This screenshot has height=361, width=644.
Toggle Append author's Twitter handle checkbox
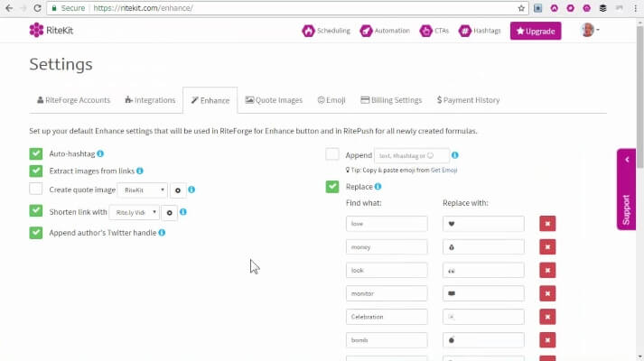point(36,233)
